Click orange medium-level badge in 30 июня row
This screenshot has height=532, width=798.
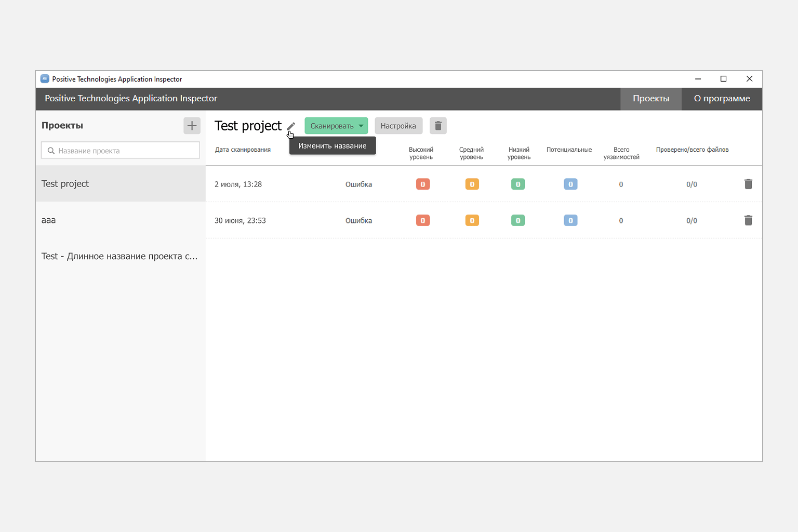pos(472,221)
